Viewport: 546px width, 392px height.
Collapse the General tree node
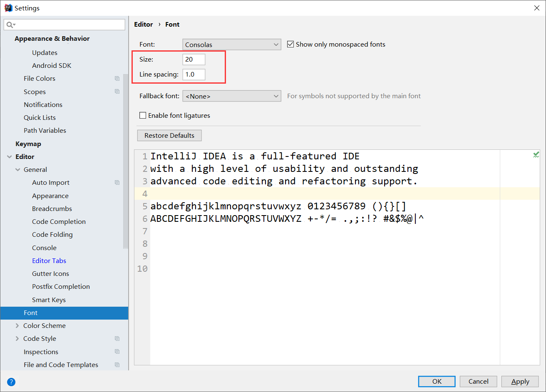[17, 169]
